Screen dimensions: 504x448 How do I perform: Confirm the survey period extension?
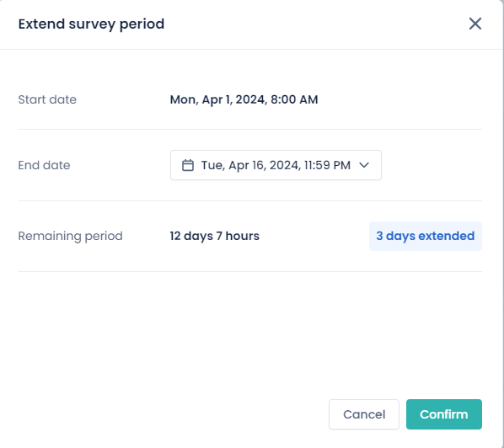tap(444, 414)
